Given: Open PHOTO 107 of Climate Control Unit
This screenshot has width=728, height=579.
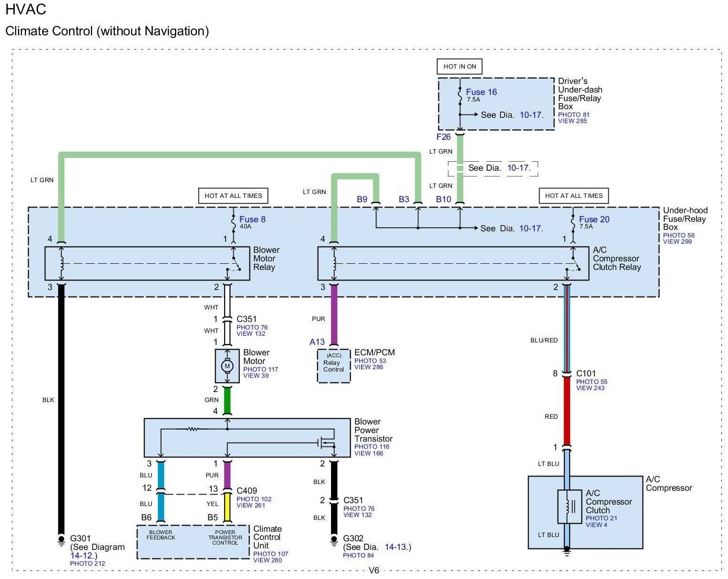Looking at the screenshot, I should [x=270, y=554].
